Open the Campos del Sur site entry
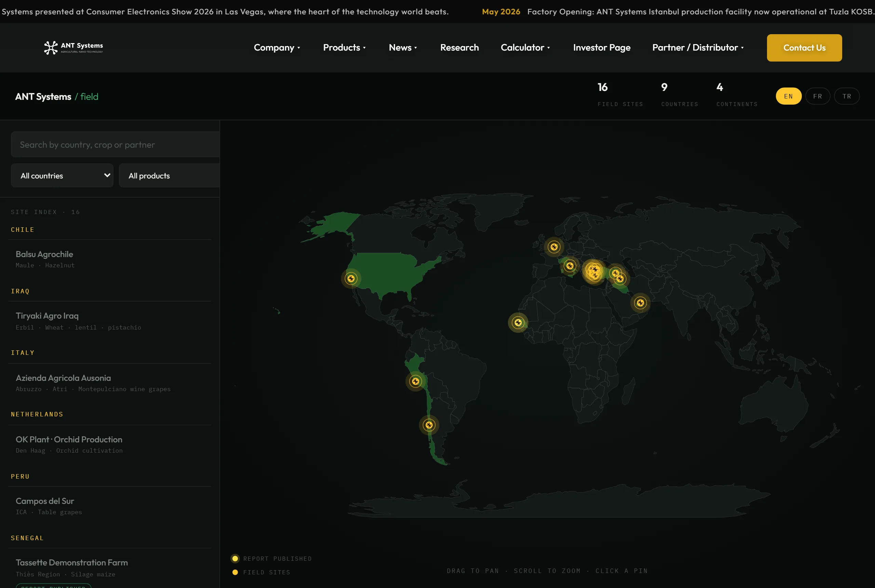Image resolution: width=875 pixels, height=588 pixels. point(109,506)
